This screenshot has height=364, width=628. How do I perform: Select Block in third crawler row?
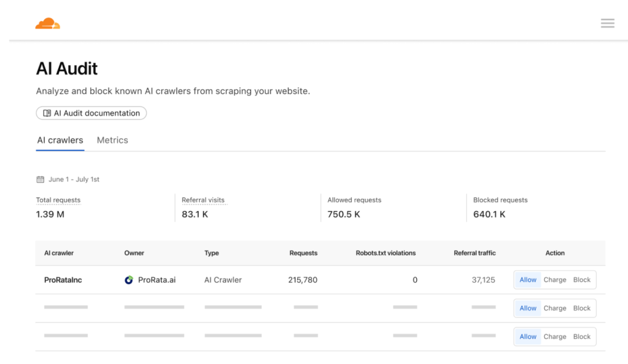(581, 337)
